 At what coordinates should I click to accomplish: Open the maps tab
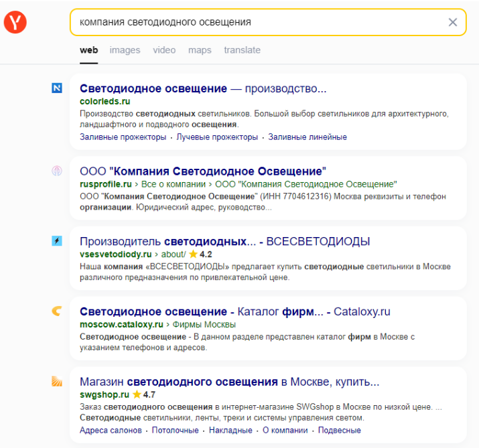(200, 50)
